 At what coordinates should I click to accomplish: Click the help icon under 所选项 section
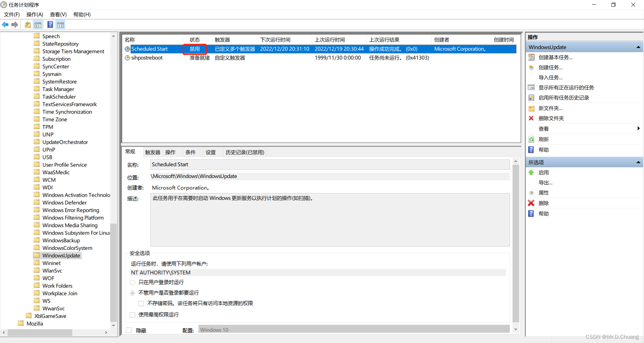click(531, 214)
